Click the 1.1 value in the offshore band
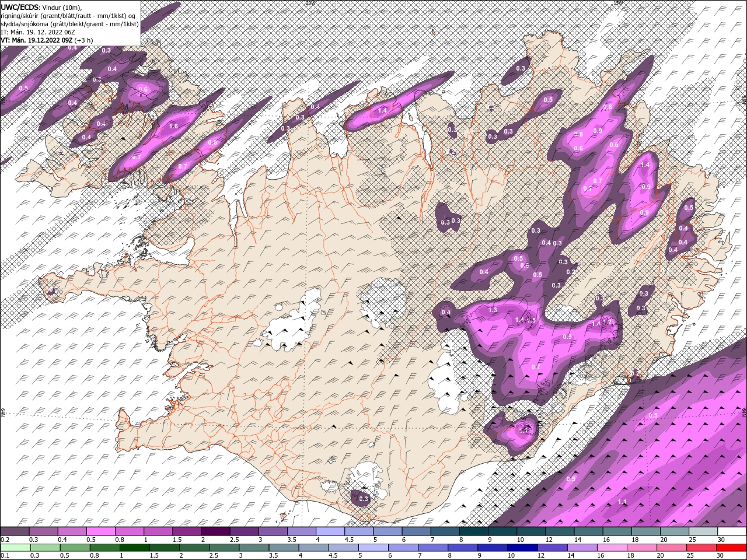Viewport: 747px width, 560px height. point(622,502)
